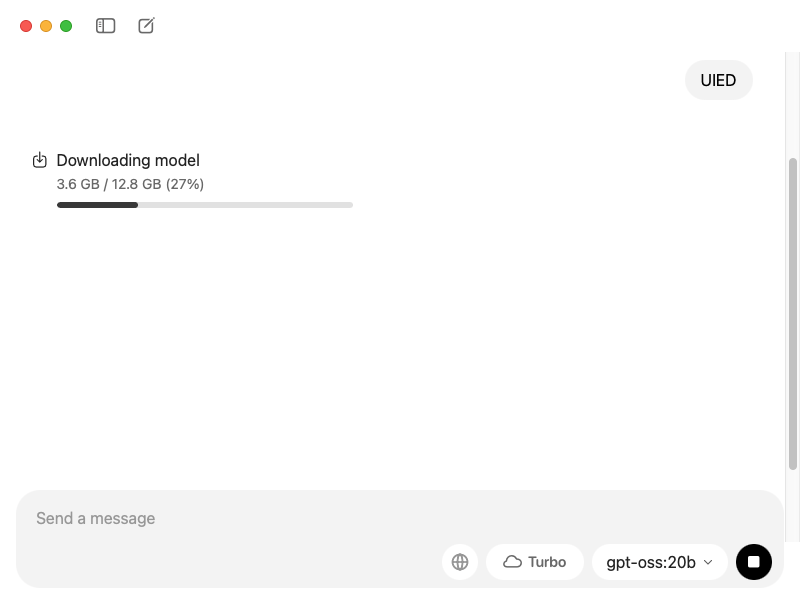Click the dark filled part of progress bar
The height and width of the screenshot is (600, 800).
(97, 205)
